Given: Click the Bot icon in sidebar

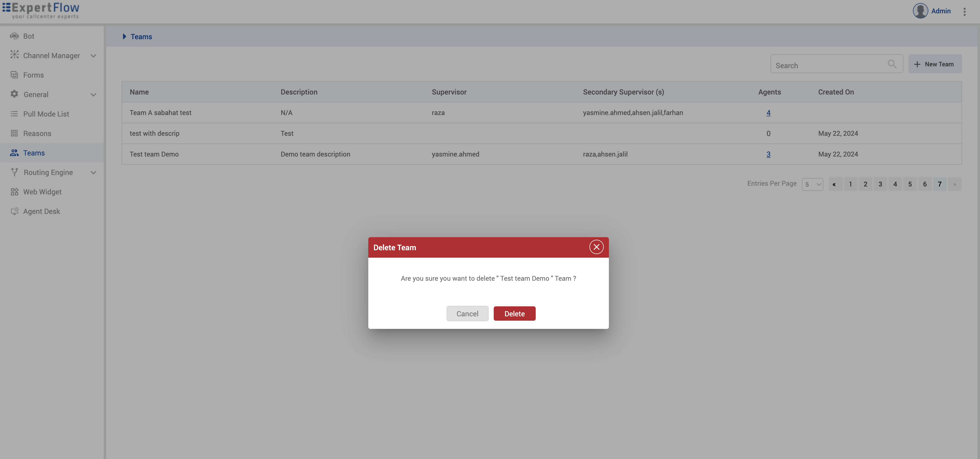Looking at the screenshot, I should [x=14, y=36].
